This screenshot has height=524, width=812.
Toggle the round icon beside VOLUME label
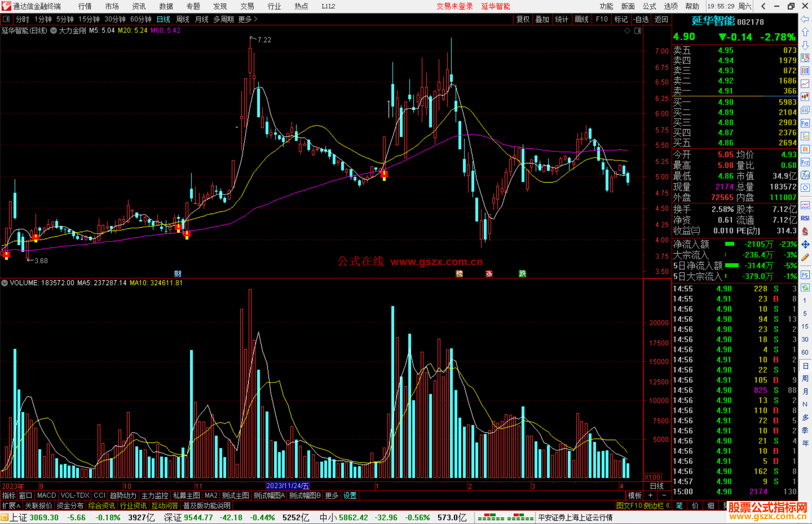coord(5,283)
